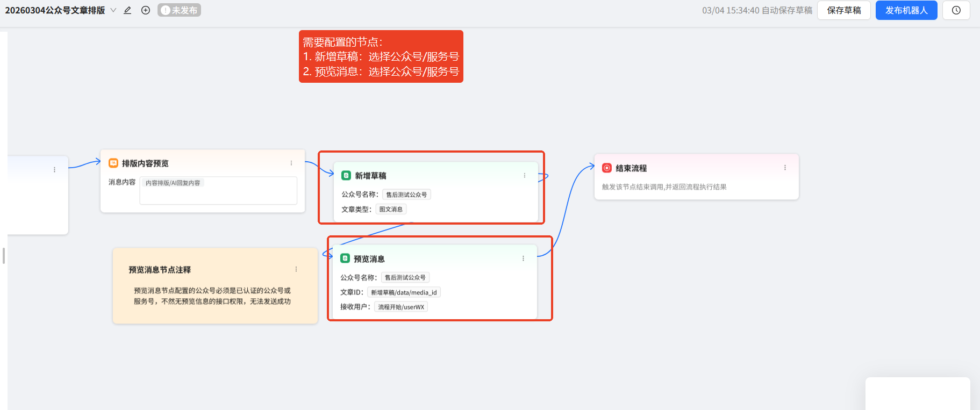Click the 图文消息 article type tag
Viewport: 980px width, 410px height.
[x=391, y=209]
